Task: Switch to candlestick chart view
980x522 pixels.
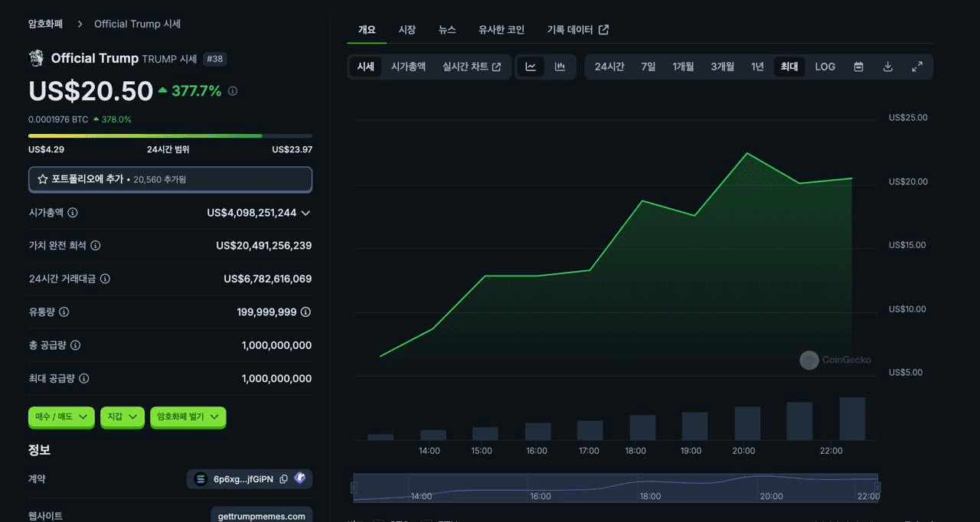Action: 560,67
